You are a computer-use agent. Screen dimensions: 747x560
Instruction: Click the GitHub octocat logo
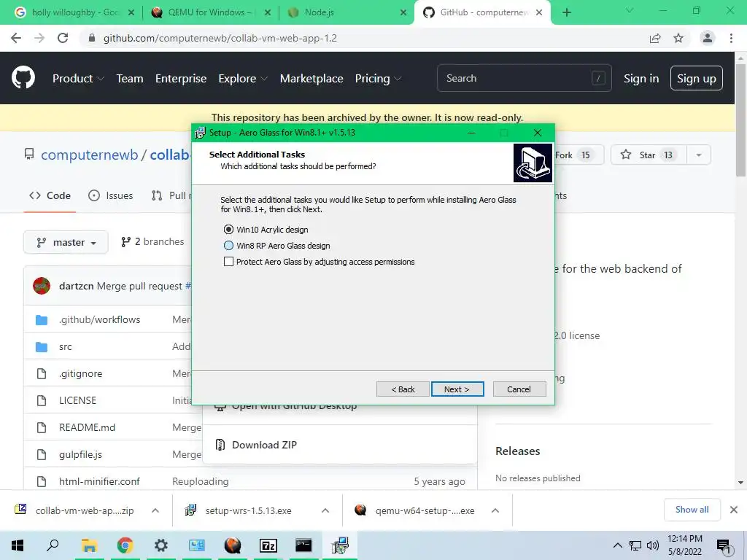pos(23,78)
